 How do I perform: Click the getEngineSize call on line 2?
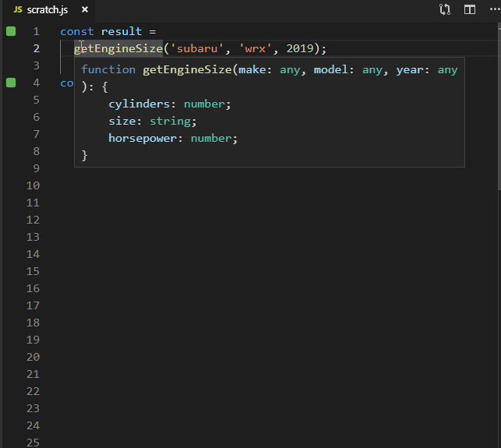pos(118,48)
